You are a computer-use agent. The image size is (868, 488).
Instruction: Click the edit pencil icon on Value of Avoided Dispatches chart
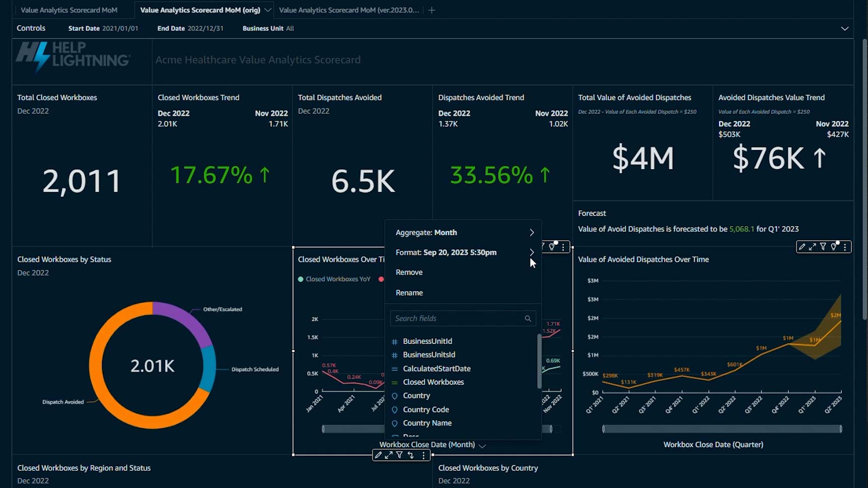pyautogui.click(x=802, y=247)
